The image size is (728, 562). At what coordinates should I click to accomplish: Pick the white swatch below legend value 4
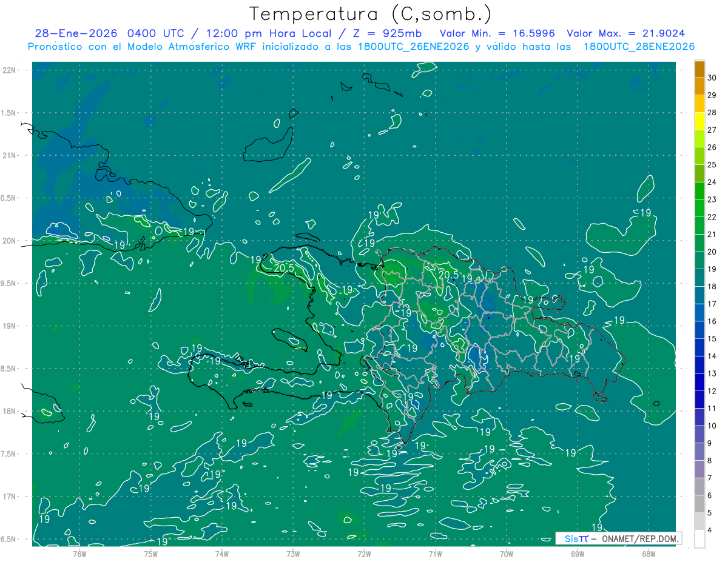[x=699, y=539]
